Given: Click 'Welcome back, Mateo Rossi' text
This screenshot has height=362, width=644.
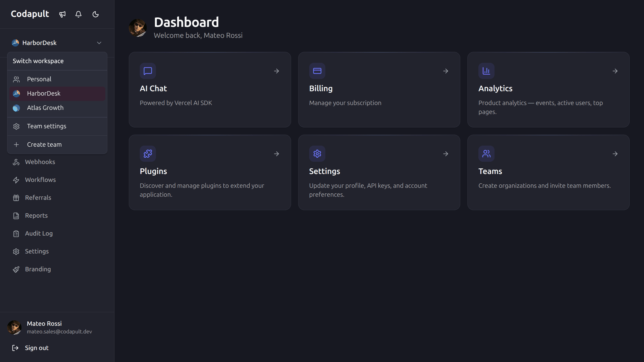Looking at the screenshot, I should point(198,35).
